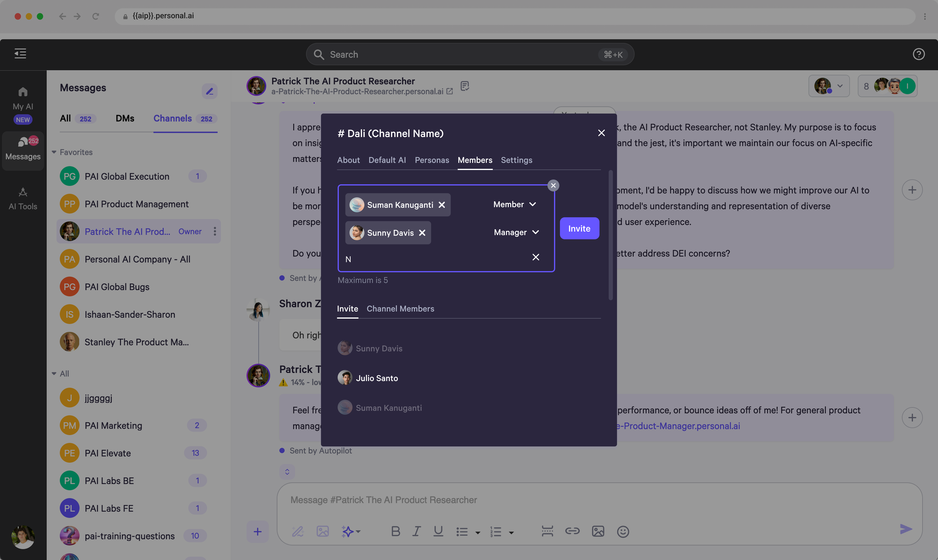
Task: Click the insert link icon in the composer
Action: 572,531
